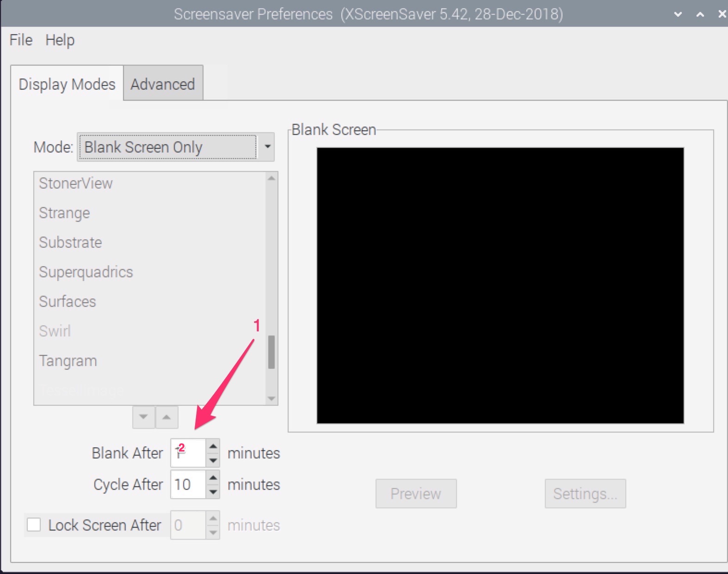The image size is (728, 574).
Task: Increase the Cycle After minutes value
Action: [213, 478]
